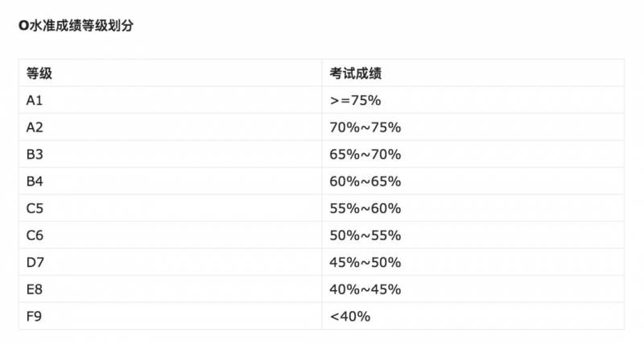Select the A2 grade cell

click(35, 127)
